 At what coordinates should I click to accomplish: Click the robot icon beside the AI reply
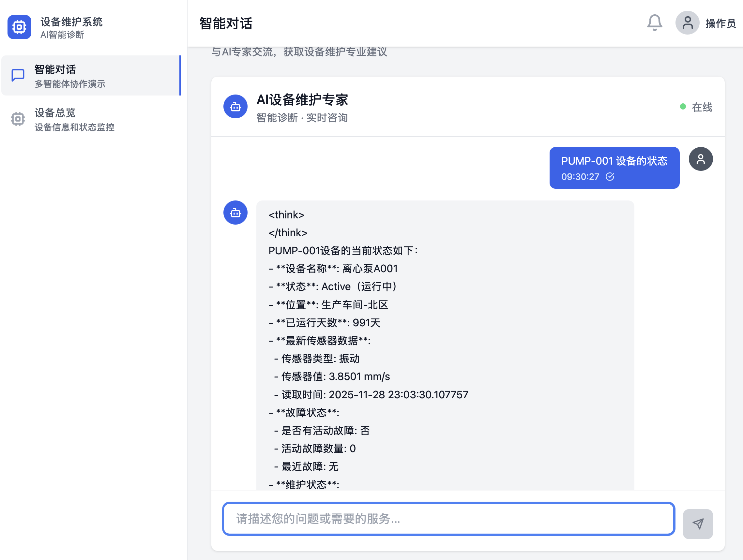[235, 213]
